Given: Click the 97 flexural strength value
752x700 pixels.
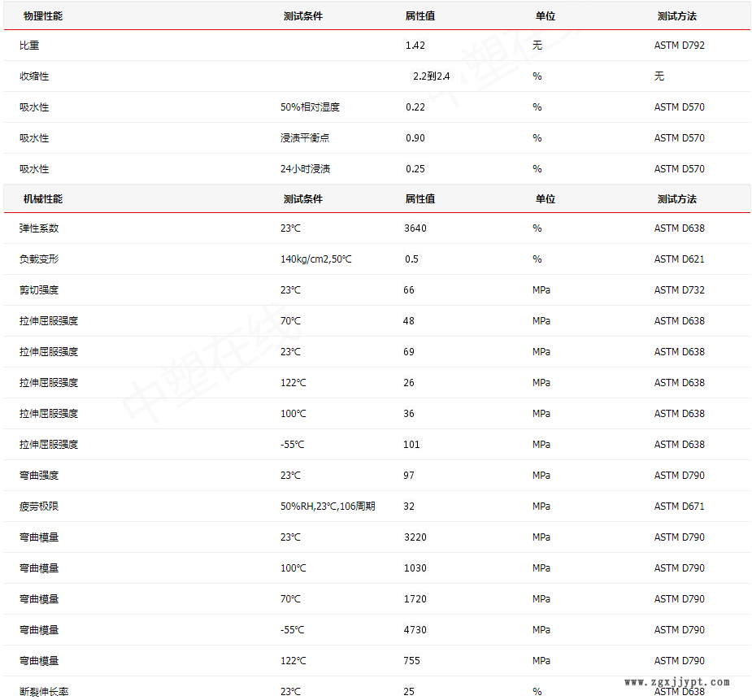Looking at the screenshot, I should click(x=409, y=476).
